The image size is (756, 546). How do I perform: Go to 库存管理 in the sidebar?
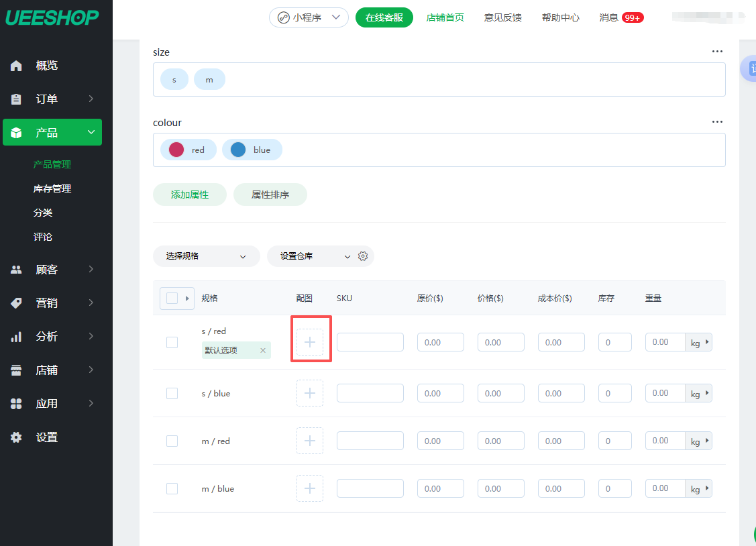52,188
